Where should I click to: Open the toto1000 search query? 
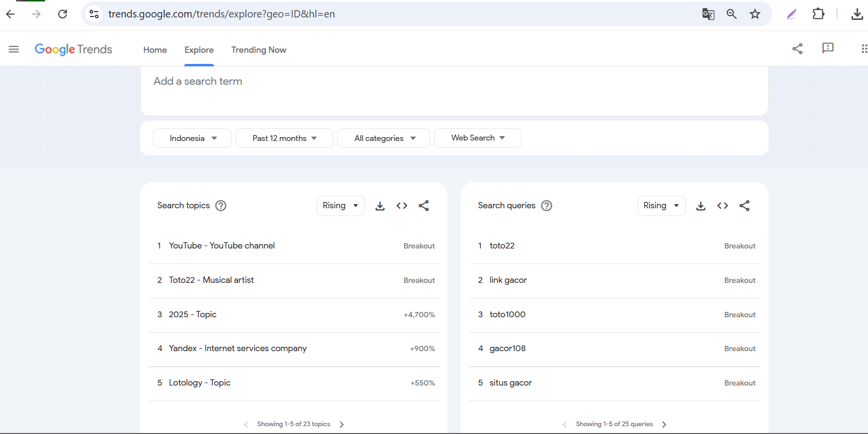pyautogui.click(x=507, y=314)
